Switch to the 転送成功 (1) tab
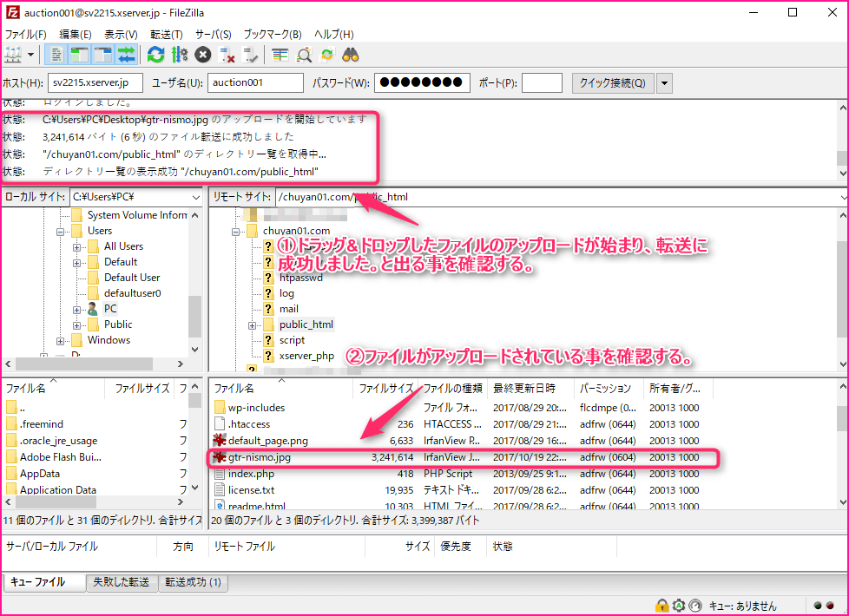849x616 pixels. pyautogui.click(x=194, y=582)
